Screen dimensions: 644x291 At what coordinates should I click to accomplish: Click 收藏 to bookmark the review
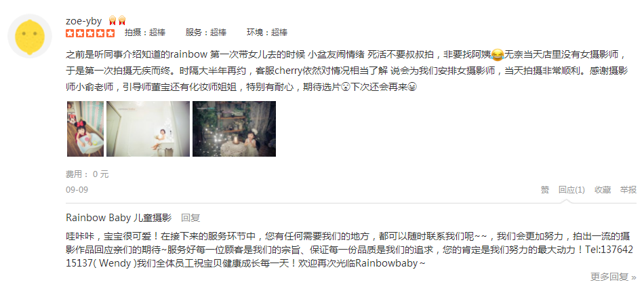tap(603, 190)
